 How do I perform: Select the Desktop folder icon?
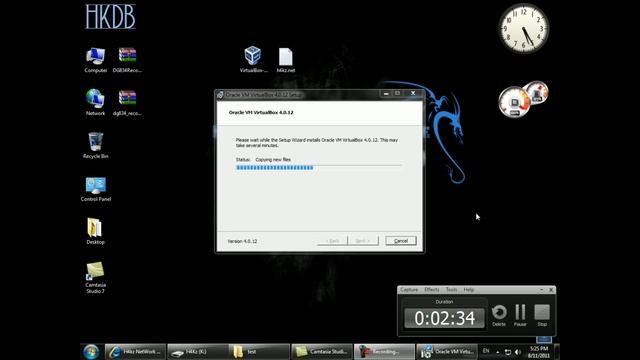95,231
